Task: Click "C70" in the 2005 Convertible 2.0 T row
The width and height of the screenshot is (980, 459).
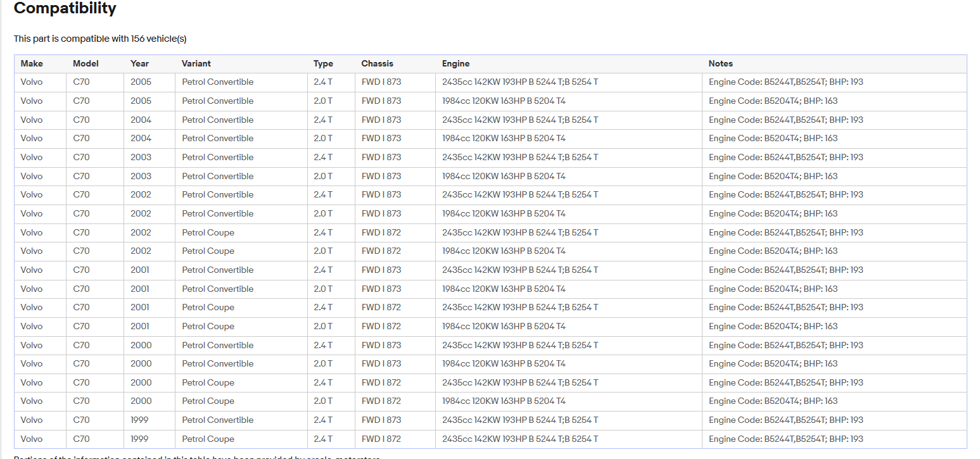Action: pyautogui.click(x=81, y=101)
